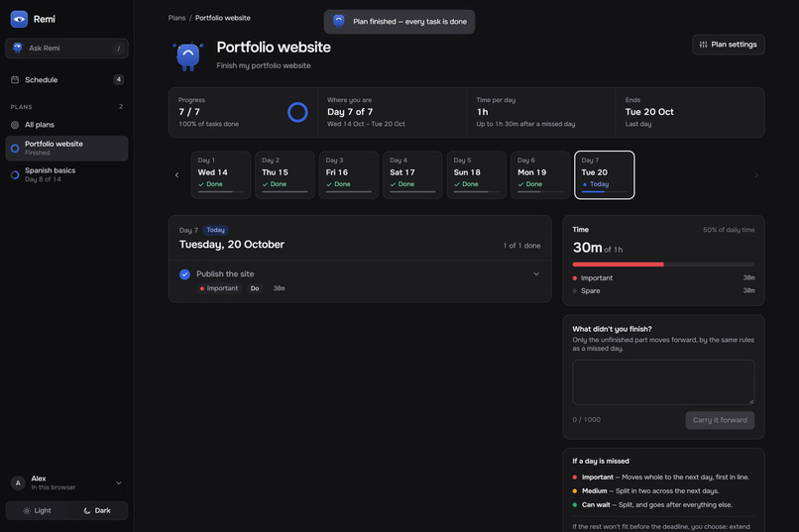Click the Spanish basics progress ring icon

coord(15,174)
